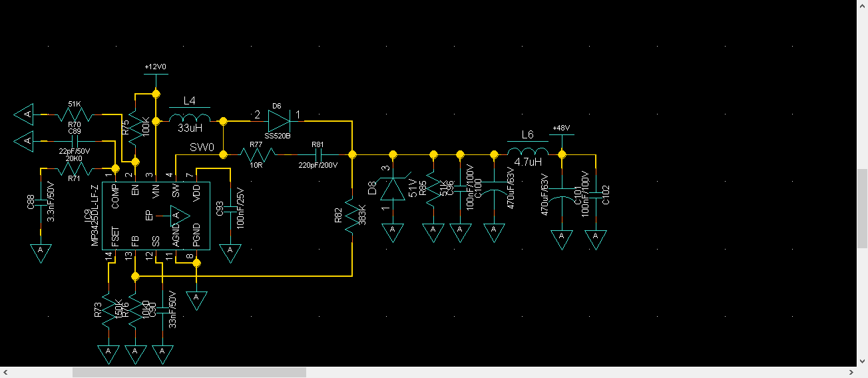868x378 pixels.
Task: Select the L4 33uH inductor symbol
Action: point(190,120)
